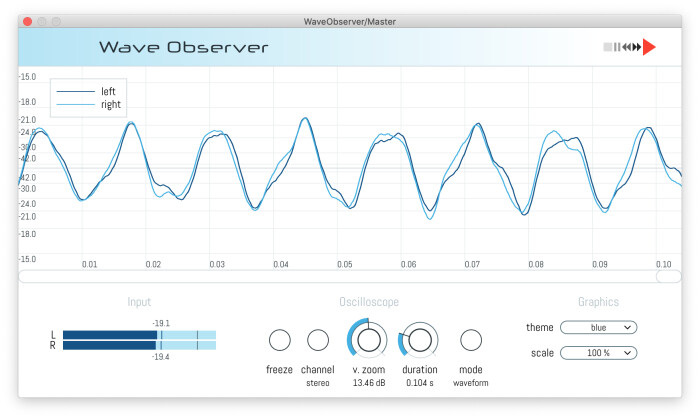
Task: Click the horizontal scrollbar thumb under the graph
Action: click(x=668, y=277)
